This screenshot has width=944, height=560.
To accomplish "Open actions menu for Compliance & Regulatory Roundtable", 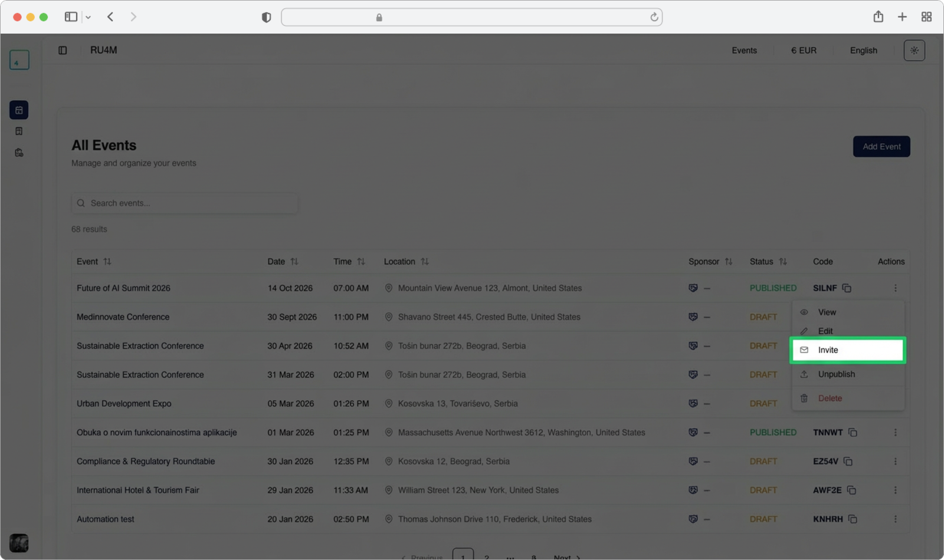I will 895,462.
